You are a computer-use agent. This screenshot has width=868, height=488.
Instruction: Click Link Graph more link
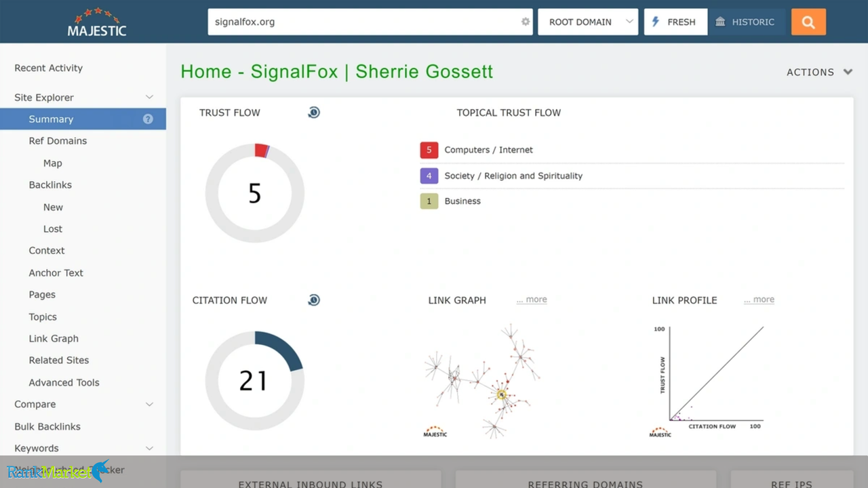[532, 300]
